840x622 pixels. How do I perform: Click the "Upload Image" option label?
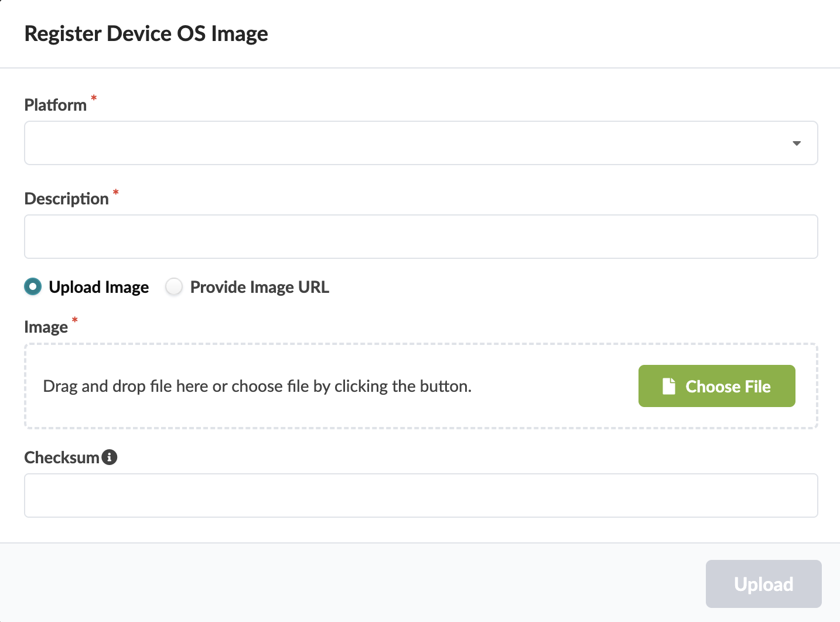tap(99, 287)
